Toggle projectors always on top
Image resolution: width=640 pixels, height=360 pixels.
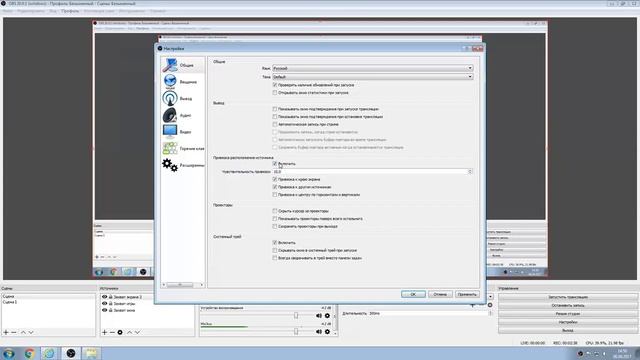click(275, 219)
